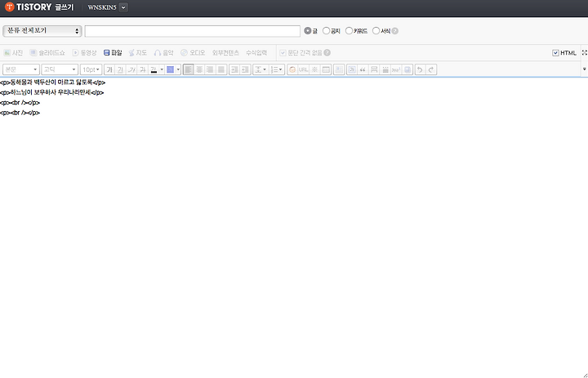
Task: Open the line spacing dropdown
Action: [x=261, y=69]
